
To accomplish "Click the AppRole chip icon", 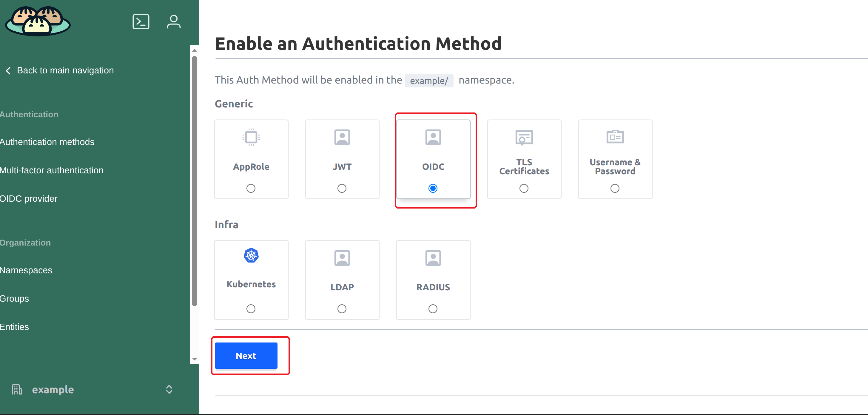I will pyautogui.click(x=251, y=137).
